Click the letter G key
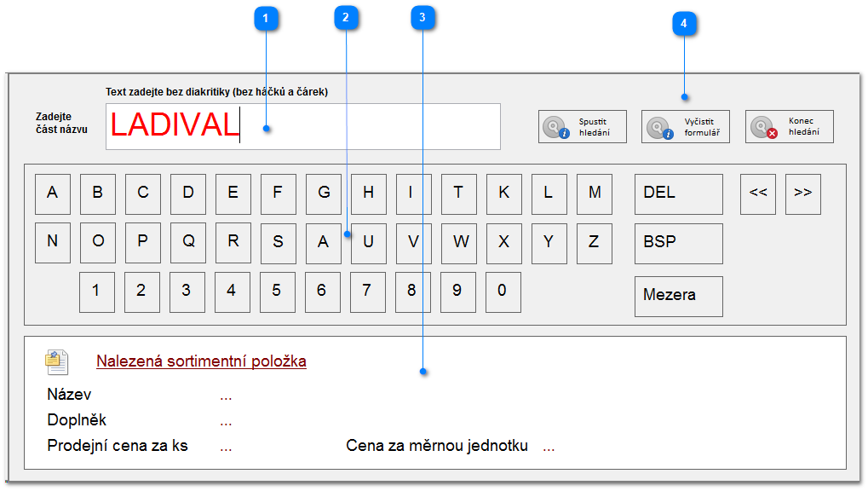868x491 pixels. 324,194
